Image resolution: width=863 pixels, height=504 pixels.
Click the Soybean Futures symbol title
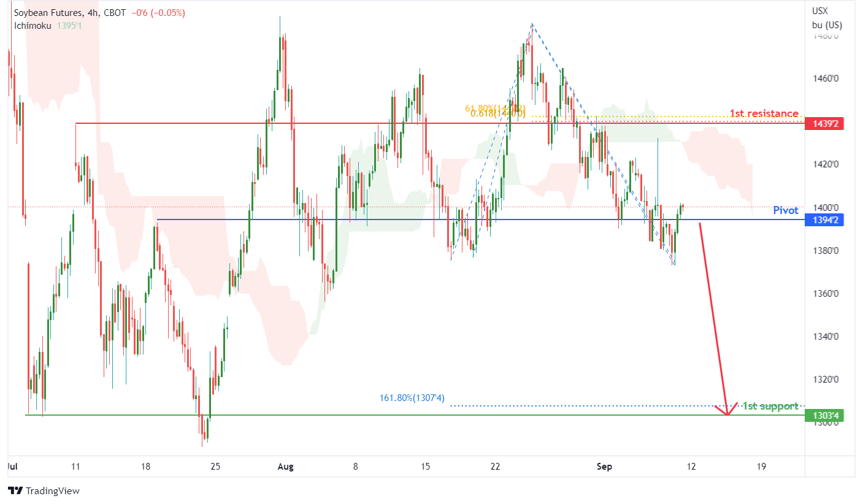pyautogui.click(x=47, y=13)
